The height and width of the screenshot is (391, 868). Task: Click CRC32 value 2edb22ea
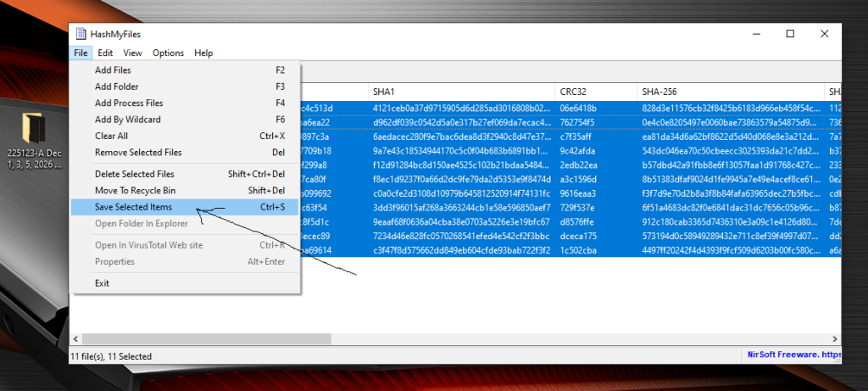578,165
